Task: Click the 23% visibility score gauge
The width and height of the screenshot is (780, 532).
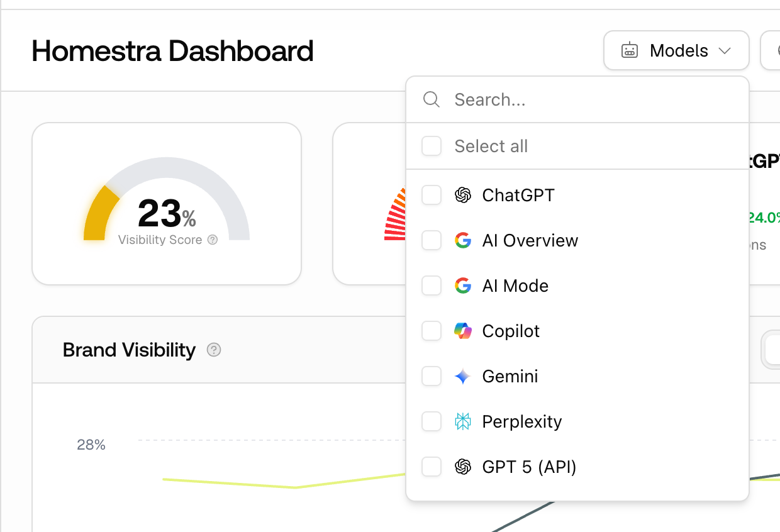Action: tap(167, 200)
